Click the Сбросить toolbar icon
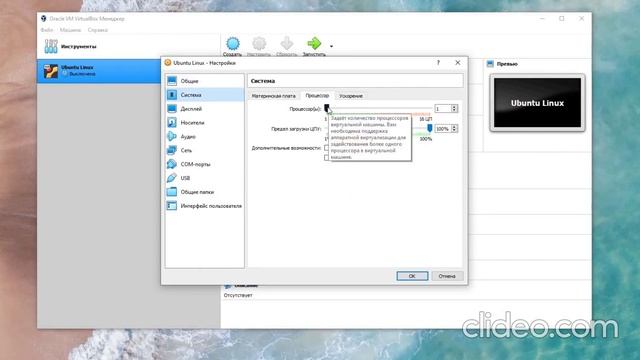Image resolution: width=640 pixels, height=360 pixels. coord(287,44)
